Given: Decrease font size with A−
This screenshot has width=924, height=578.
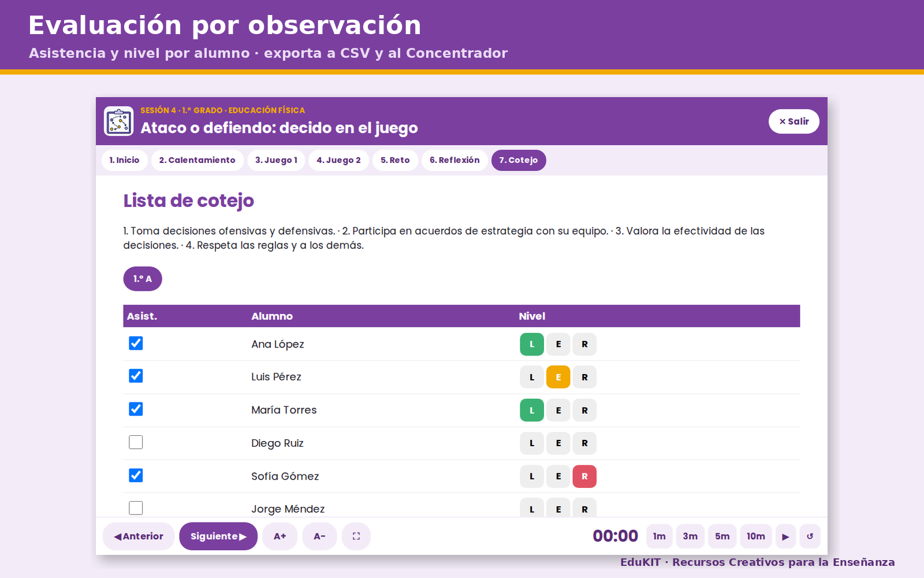Looking at the screenshot, I should coord(319,536).
